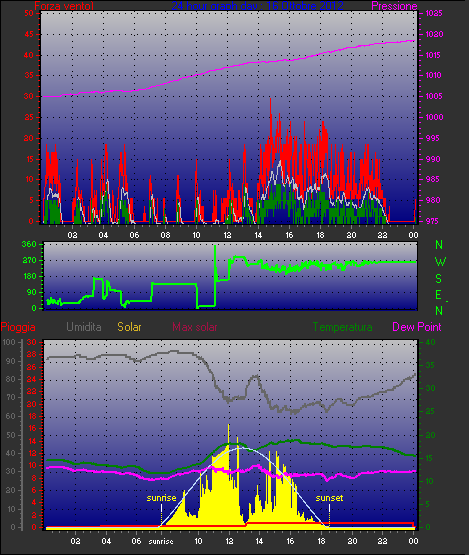Screen dimensions: 469x555
Task: Click the 980 pressure axis value
Action: [x=433, y=200]
